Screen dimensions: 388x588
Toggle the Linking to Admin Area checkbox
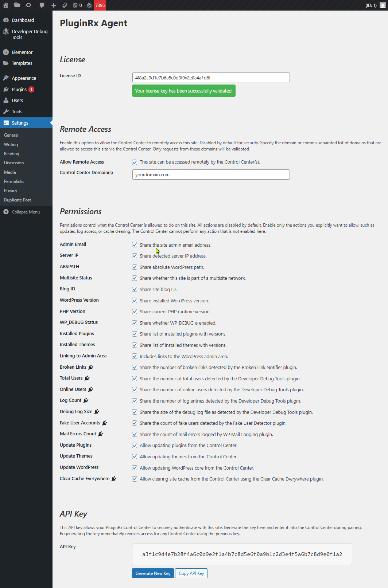pyautogui.click(x=135, y=356)
